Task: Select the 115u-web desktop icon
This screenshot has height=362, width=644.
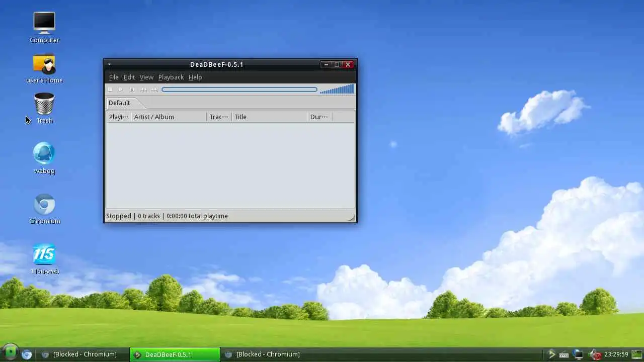Action: [44, 259]
